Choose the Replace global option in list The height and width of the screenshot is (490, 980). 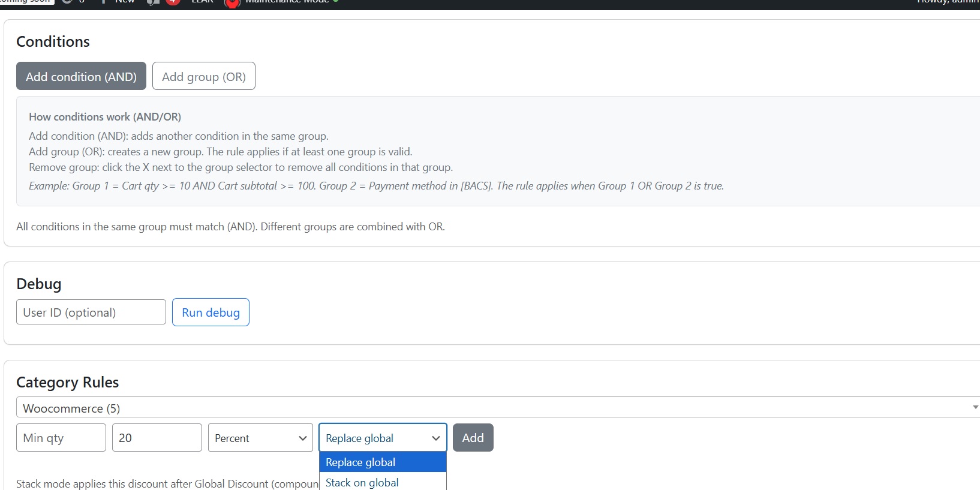point(383,462)
